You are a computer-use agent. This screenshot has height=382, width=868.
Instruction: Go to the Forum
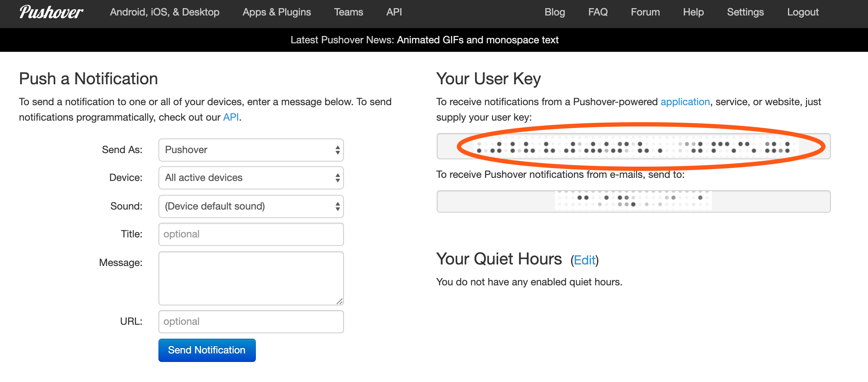point(645,12)
